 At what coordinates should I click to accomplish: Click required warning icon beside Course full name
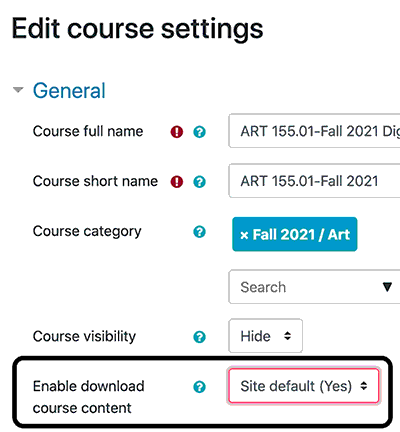pyautogui.click(x=177, y=132)
